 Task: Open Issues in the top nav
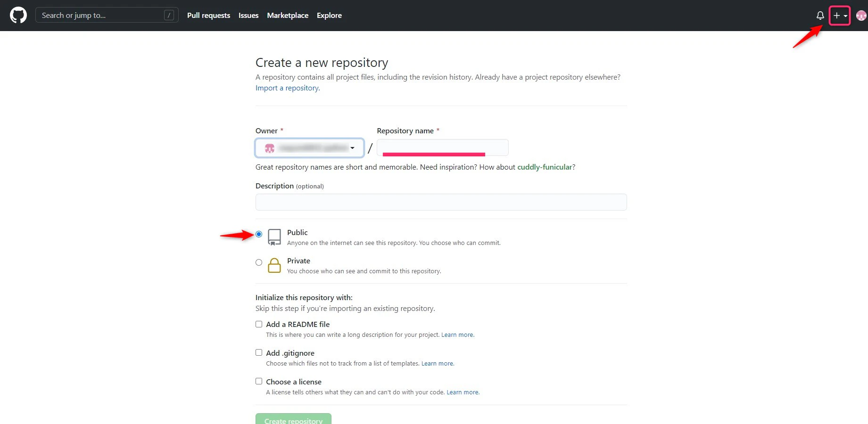pos(248,16)
